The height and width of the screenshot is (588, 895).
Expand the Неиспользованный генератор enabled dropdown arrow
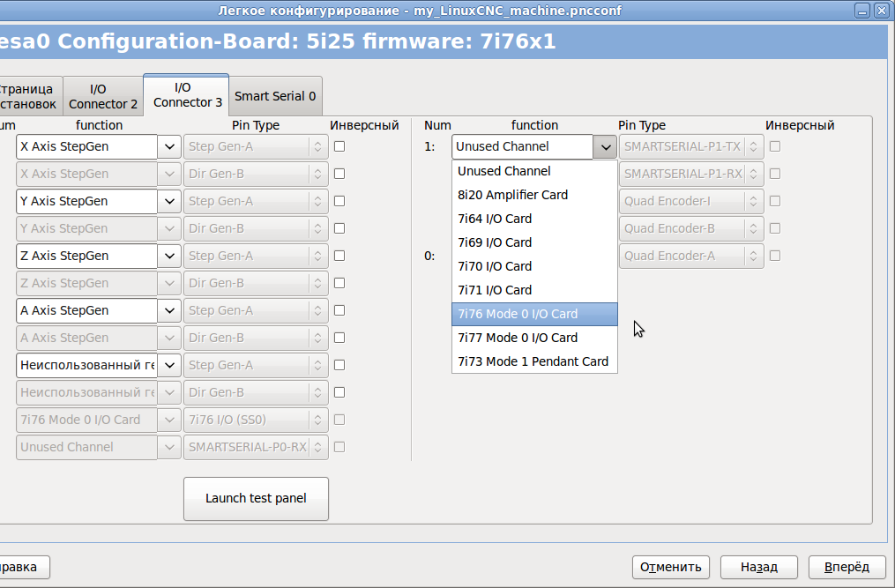pyautogui.click(x=169, y=365)
